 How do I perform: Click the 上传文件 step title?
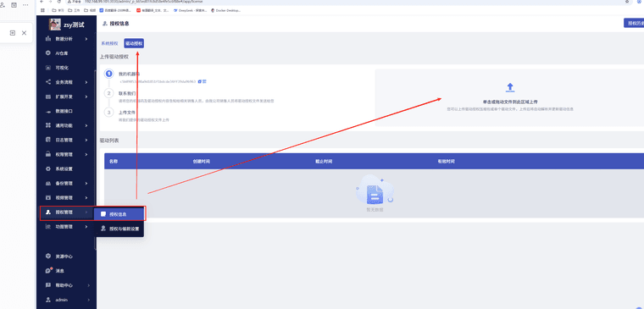(127, 112)
